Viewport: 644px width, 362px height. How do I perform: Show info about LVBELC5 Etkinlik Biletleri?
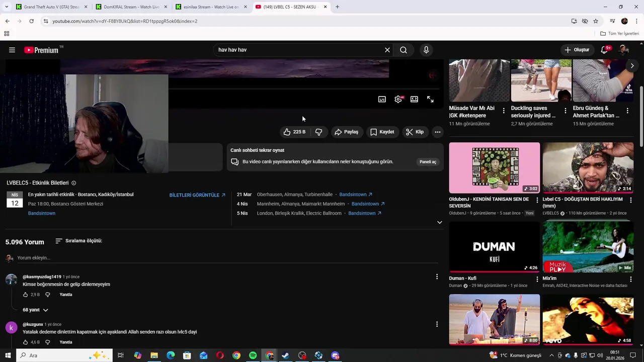(x=74, y=183)
